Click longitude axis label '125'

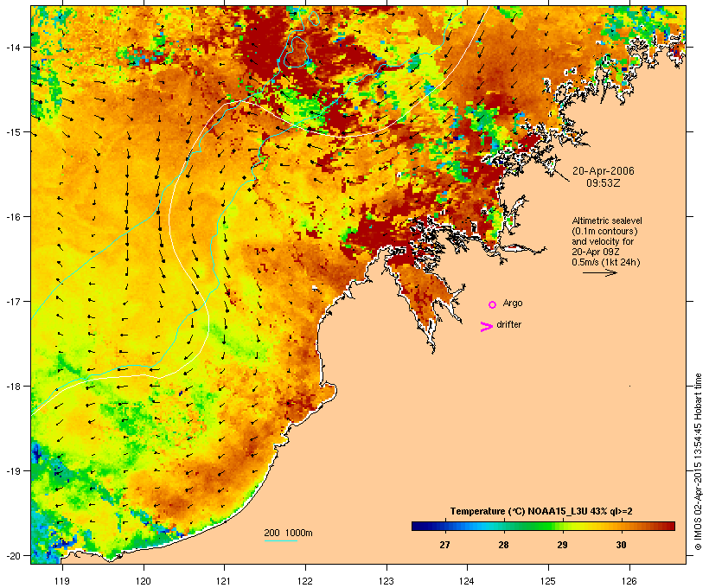548,581
